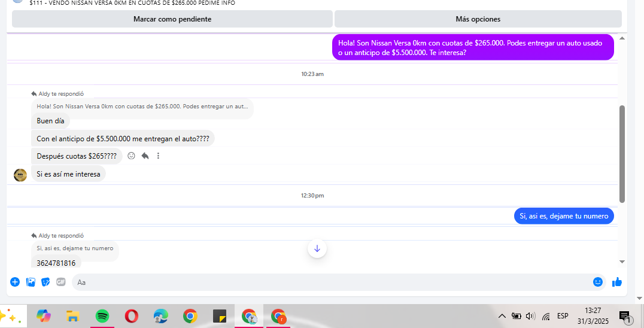Image resolution: width=644 pixels, height=328 pixels.
Task: React to the "Después cuotas $265????" message
Action: tap(132, 156)
